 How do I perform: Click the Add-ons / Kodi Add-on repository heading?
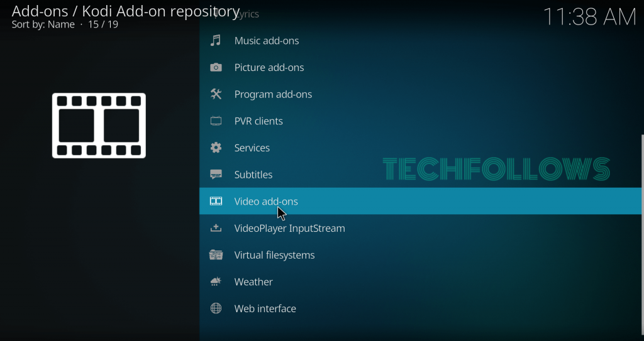click(126, 11)
